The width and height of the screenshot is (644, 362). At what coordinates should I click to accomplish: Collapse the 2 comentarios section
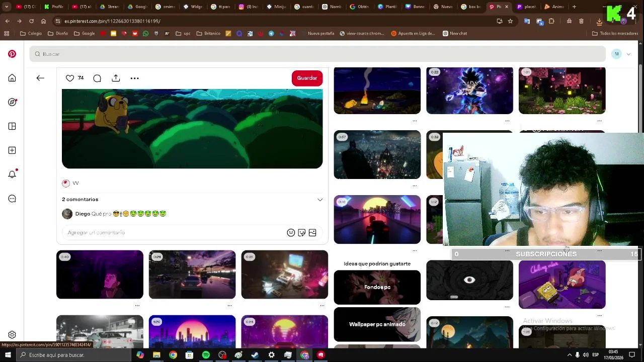[x=320, y=200]
